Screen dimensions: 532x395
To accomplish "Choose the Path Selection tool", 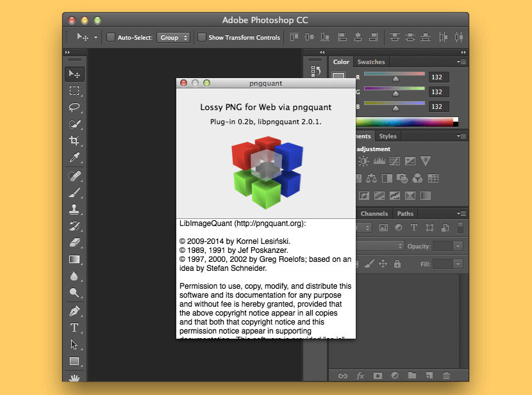I will (74, 344).
